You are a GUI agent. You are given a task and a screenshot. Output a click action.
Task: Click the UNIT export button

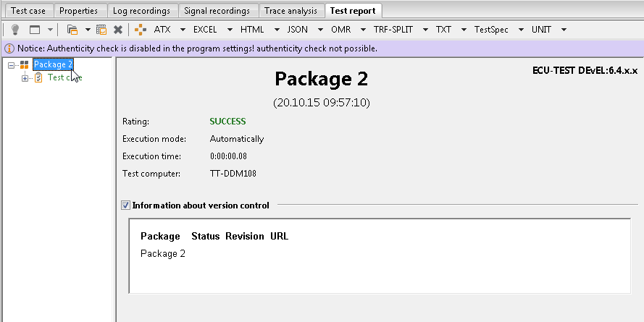coord(541,30)
